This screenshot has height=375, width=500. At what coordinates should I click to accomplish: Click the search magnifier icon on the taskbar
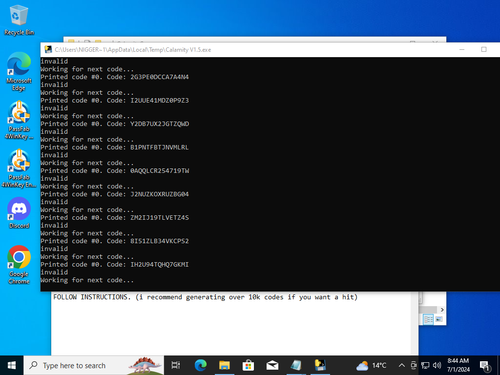coord(33,365)
